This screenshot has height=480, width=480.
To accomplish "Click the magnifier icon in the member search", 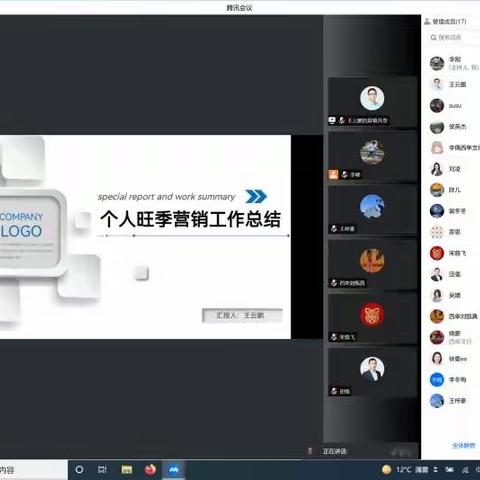I will pyautogui.click(x=433, y=38).
